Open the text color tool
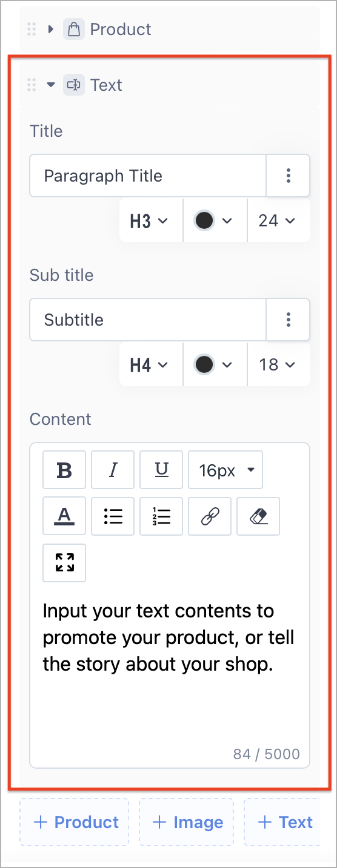 [64, 516]
